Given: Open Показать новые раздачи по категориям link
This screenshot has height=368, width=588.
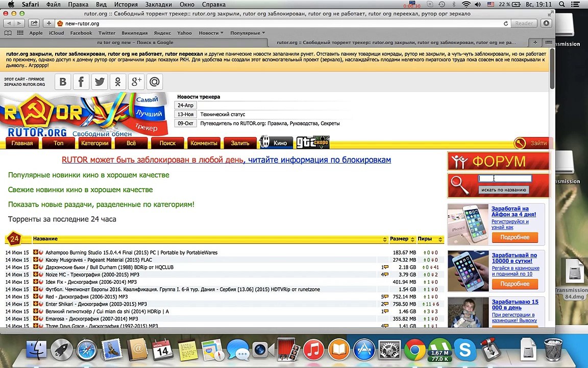Looking at the screenshot, I should 101,204.
